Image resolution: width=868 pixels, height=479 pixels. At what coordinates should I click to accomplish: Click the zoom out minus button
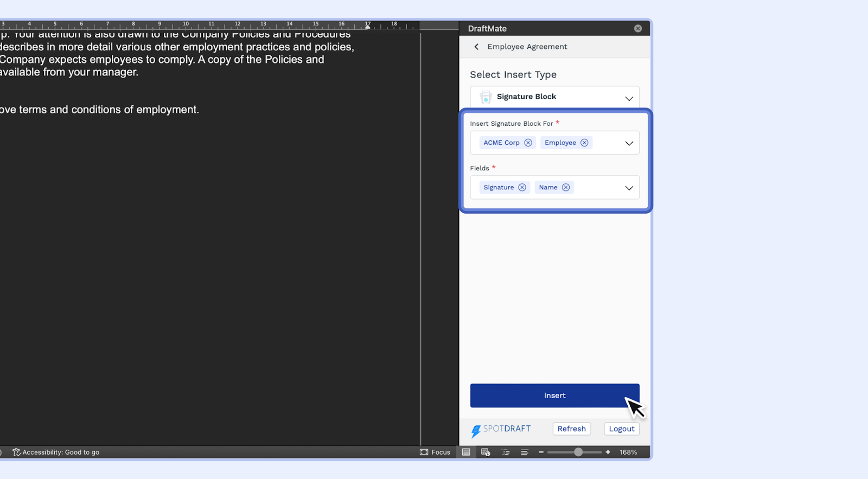(x=541, y=452)
